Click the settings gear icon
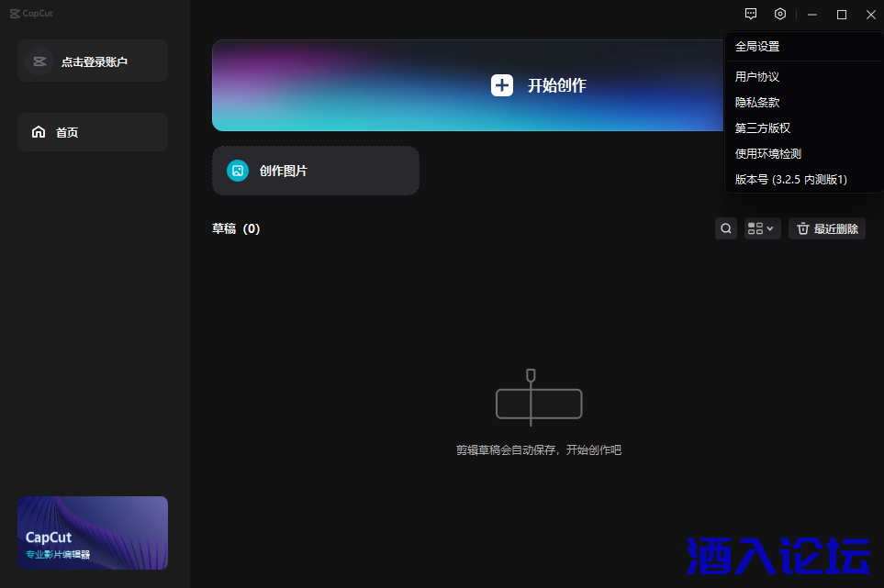Viewport: 884px width, 588px height. 779,14
